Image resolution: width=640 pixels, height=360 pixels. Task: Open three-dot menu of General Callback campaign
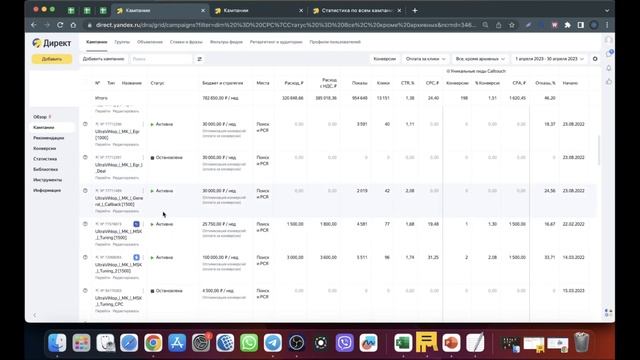[x=143, y=191]
